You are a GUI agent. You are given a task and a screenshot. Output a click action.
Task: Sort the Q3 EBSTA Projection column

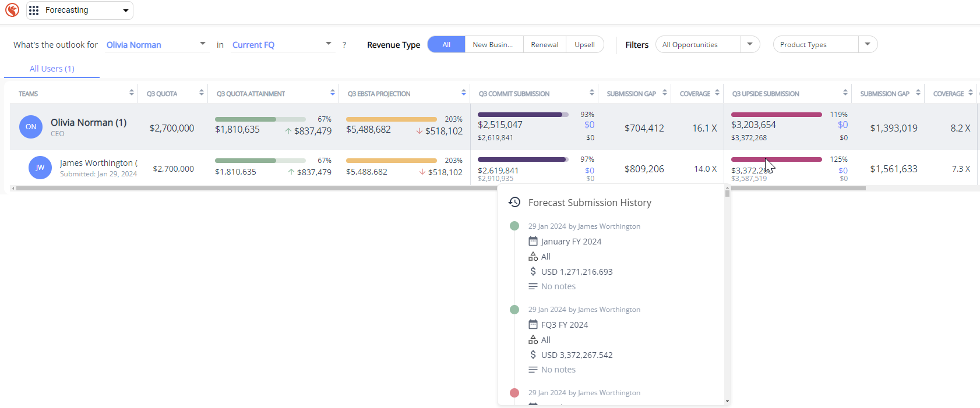pyautogui.click(x=463, y=93)
